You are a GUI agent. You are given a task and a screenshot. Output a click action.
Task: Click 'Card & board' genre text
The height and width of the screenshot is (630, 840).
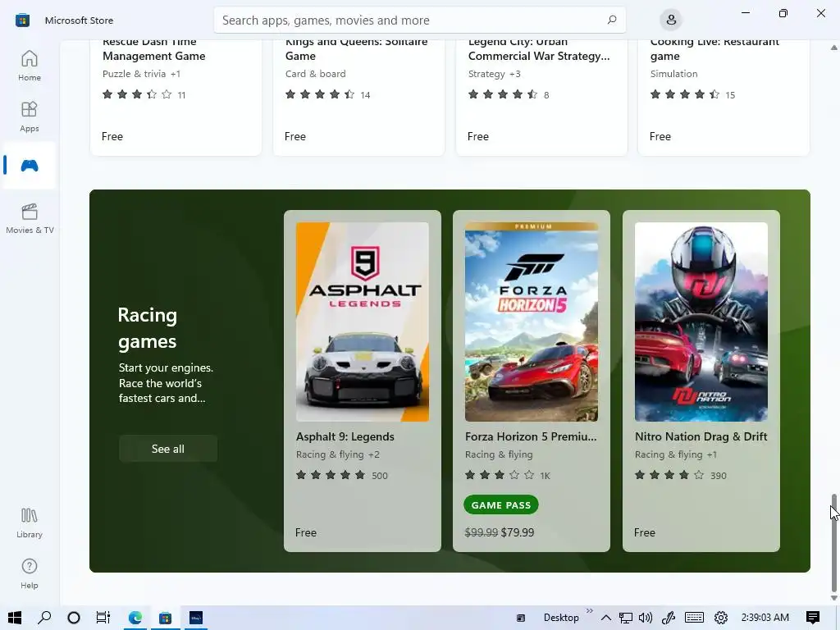click(316, 74)
